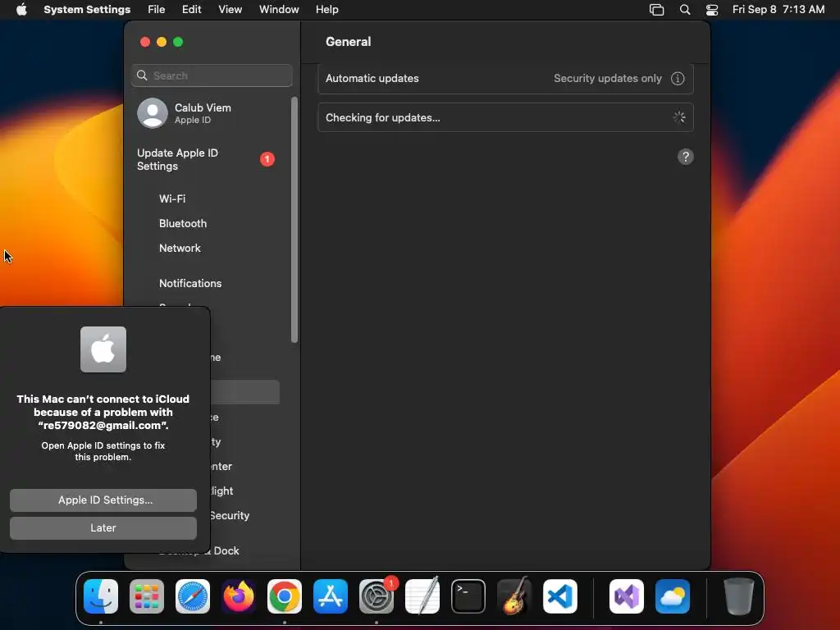Click the Search field in sidebar

212,75
